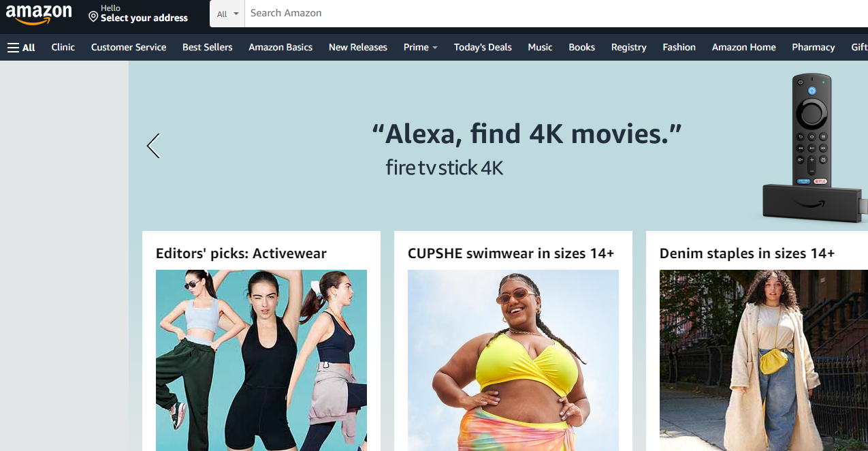This screenshot has width=868, height=451.
Task: Select Amazon Basics in nav bar
Action: pos(280,47)
